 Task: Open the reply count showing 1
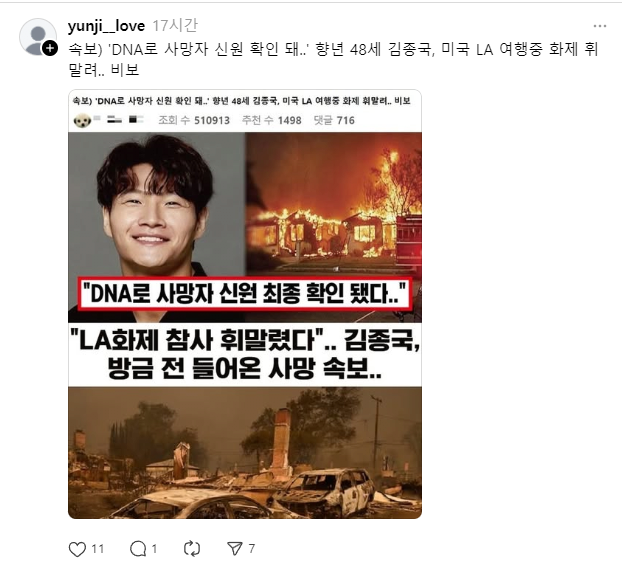[154, 549]
